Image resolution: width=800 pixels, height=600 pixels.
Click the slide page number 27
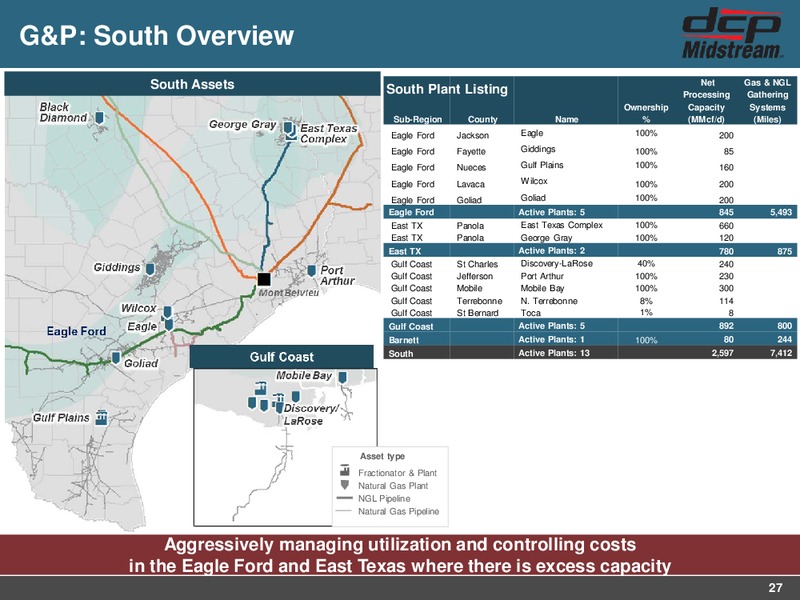click(775, 588)
